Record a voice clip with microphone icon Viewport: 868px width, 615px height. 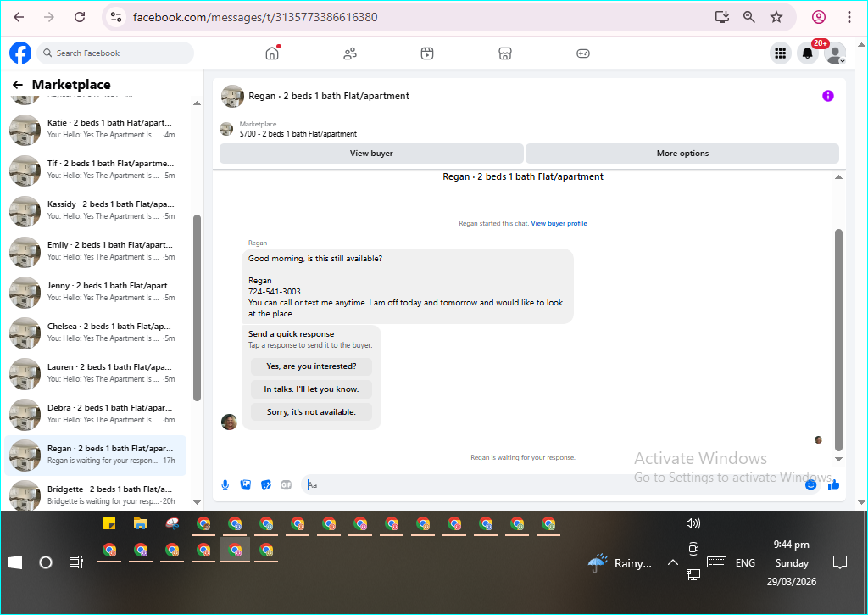point(225,485)
